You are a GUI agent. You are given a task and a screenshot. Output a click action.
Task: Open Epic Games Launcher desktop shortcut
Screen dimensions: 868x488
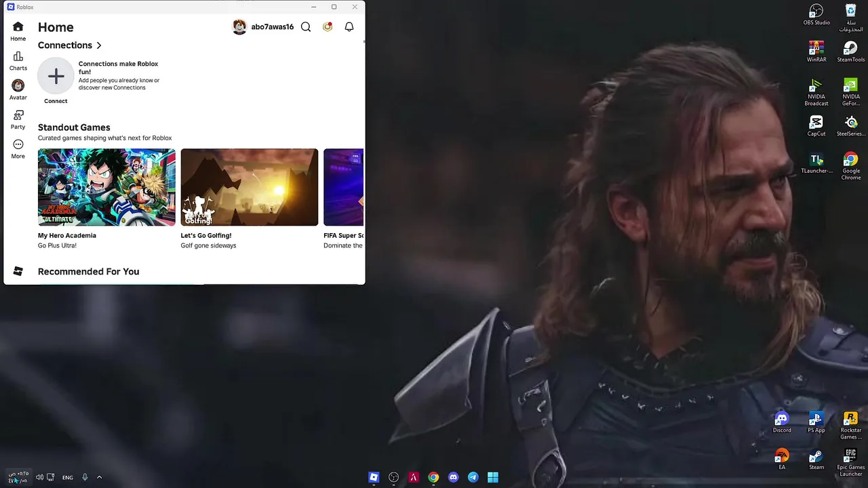click(x=850, y=462)
